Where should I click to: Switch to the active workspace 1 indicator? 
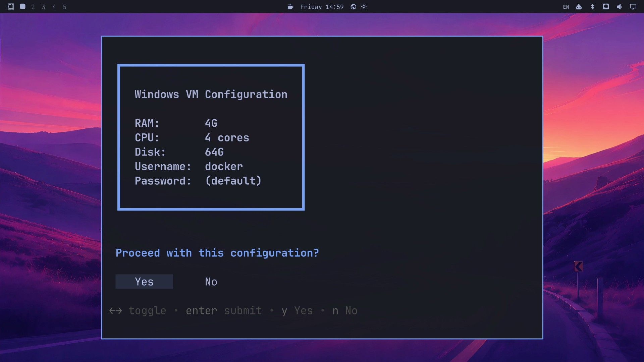[22, 6]
